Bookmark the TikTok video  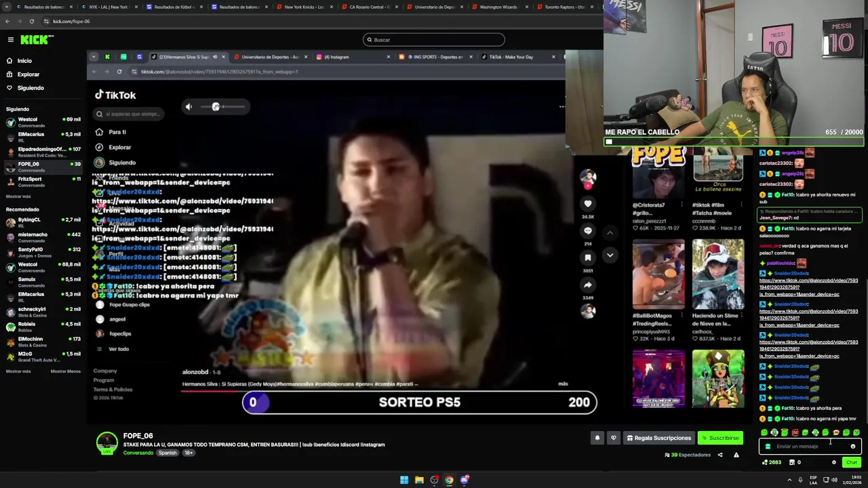pyautogui.click(x=588, y=258)
